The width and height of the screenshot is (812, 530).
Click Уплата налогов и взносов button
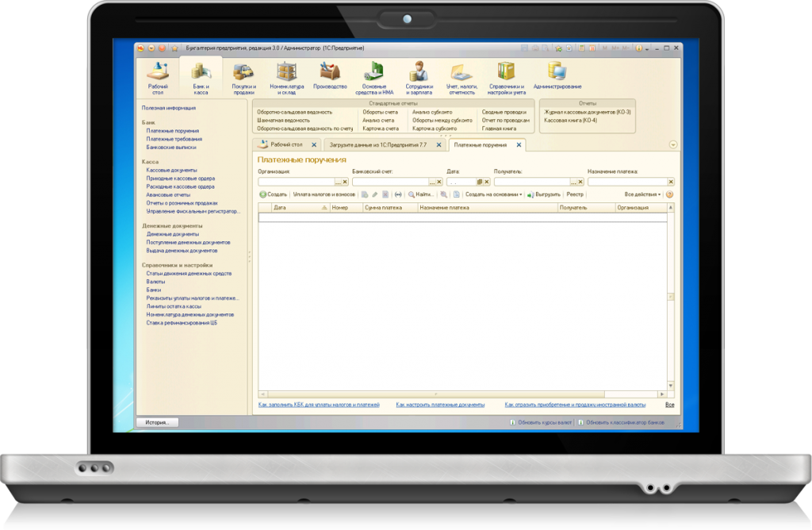click(324, 195)
